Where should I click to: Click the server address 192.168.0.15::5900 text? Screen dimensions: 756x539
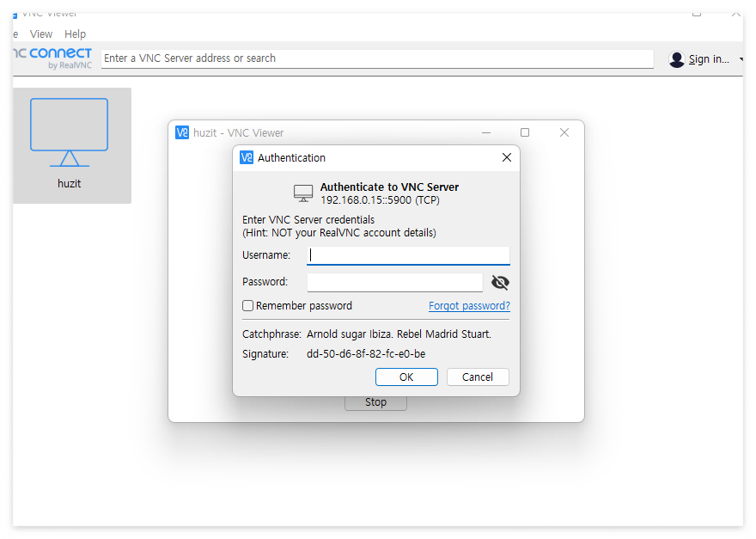click(x=380, y=200)
